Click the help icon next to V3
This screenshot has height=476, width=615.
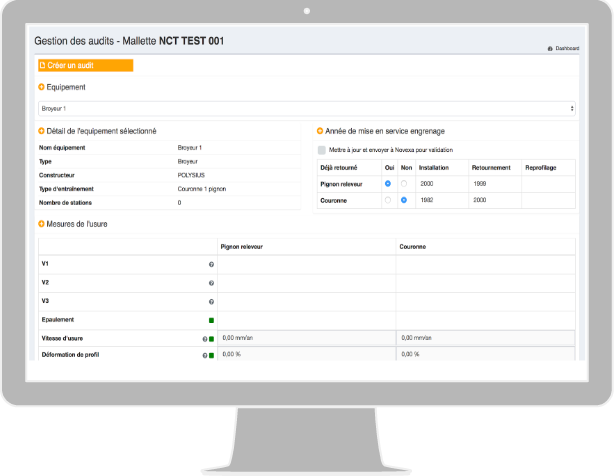(211, 301)
